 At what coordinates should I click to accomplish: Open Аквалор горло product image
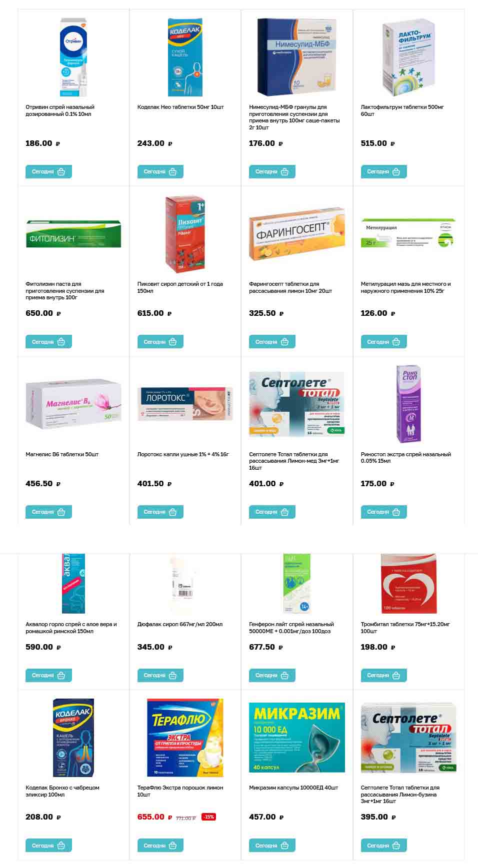73,583
